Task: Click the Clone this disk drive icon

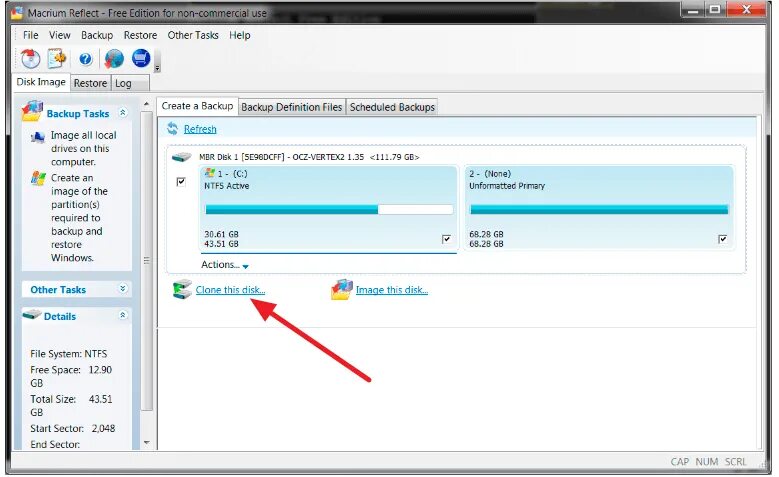Action: point(182,289)
